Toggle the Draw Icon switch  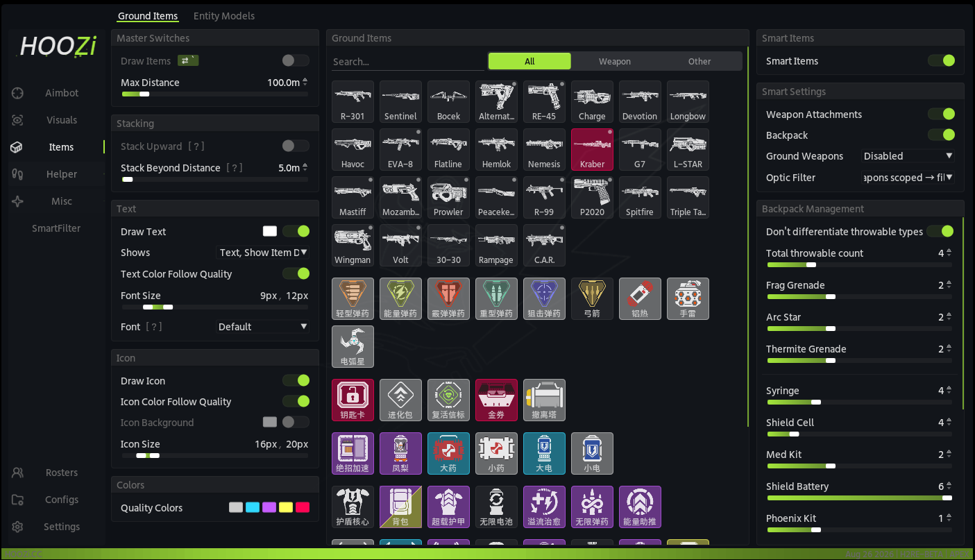(296, 381)
